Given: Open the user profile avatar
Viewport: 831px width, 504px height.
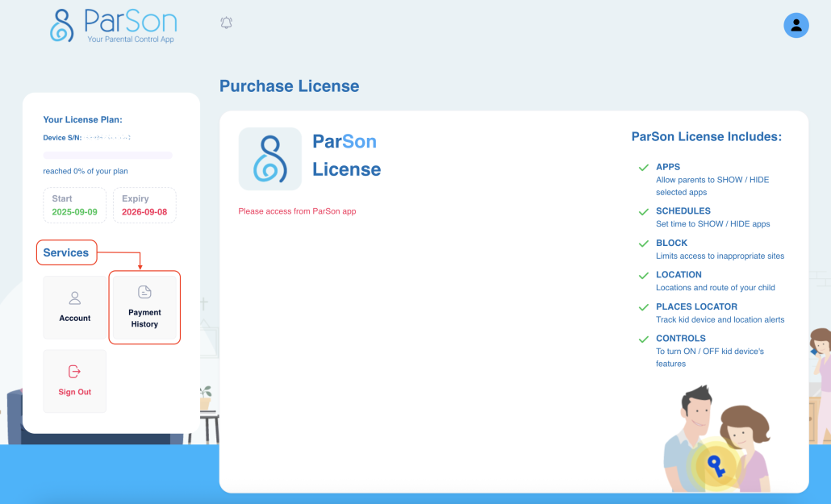Looking at the screenshot, I should [x=796, y=25].
